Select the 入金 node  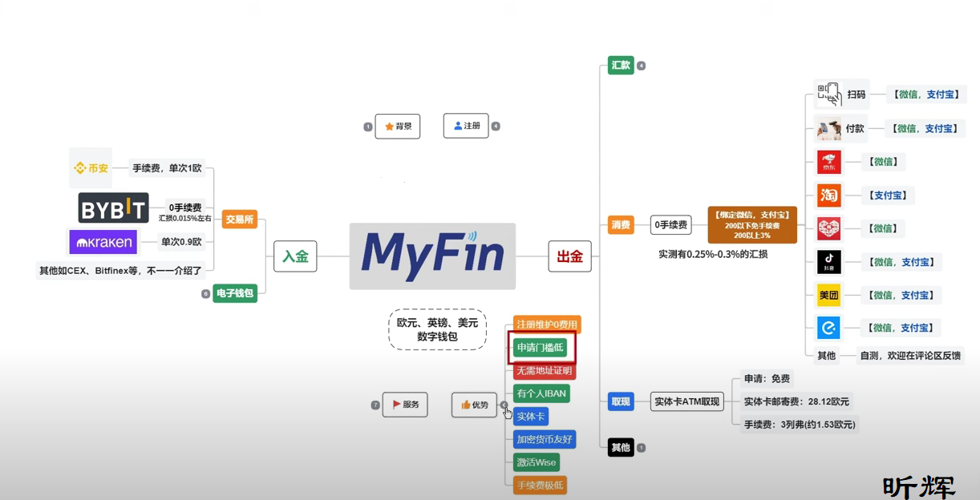coord(295,256)
